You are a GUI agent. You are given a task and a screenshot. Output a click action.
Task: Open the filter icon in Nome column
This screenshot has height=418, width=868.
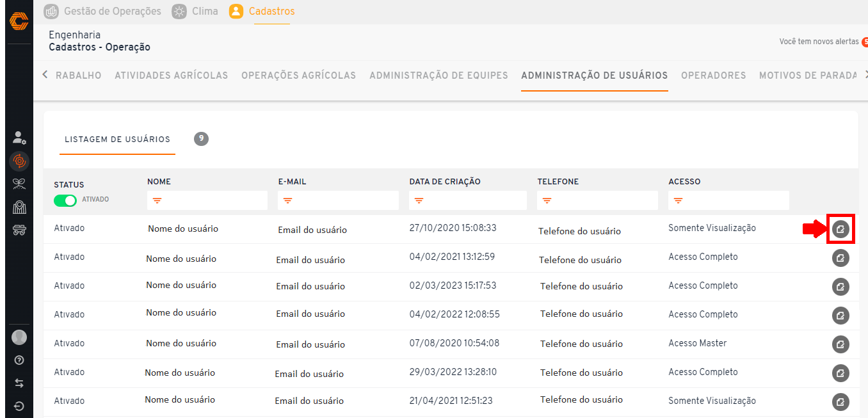pos(157,200)
